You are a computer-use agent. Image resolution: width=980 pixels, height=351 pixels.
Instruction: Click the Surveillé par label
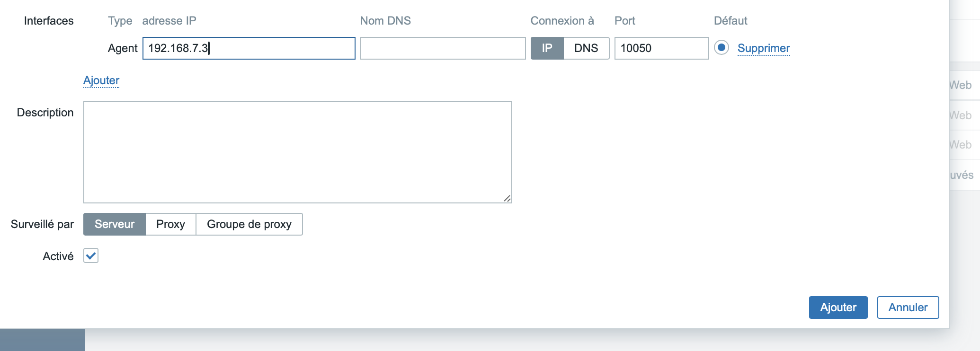point(42,224)
